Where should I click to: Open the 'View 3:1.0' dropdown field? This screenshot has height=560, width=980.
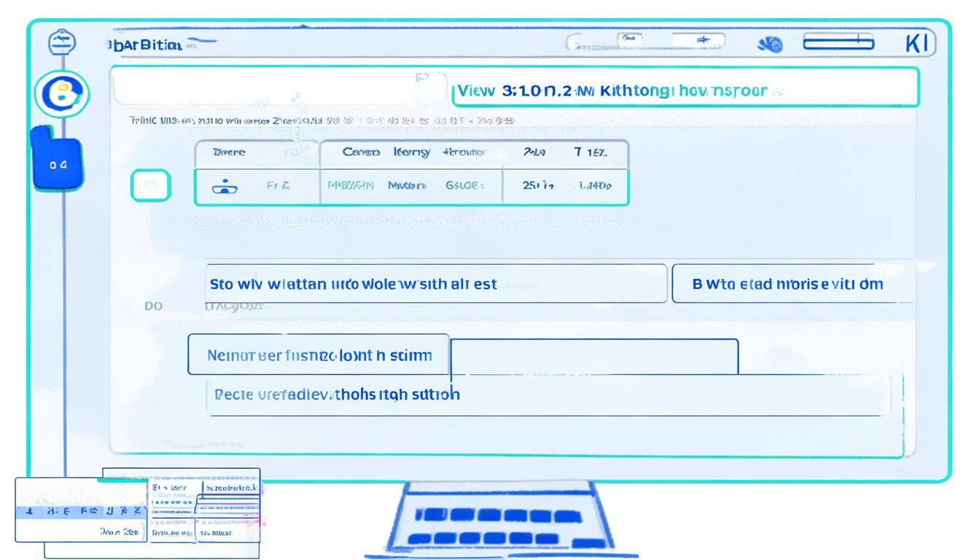coord(684,91)
